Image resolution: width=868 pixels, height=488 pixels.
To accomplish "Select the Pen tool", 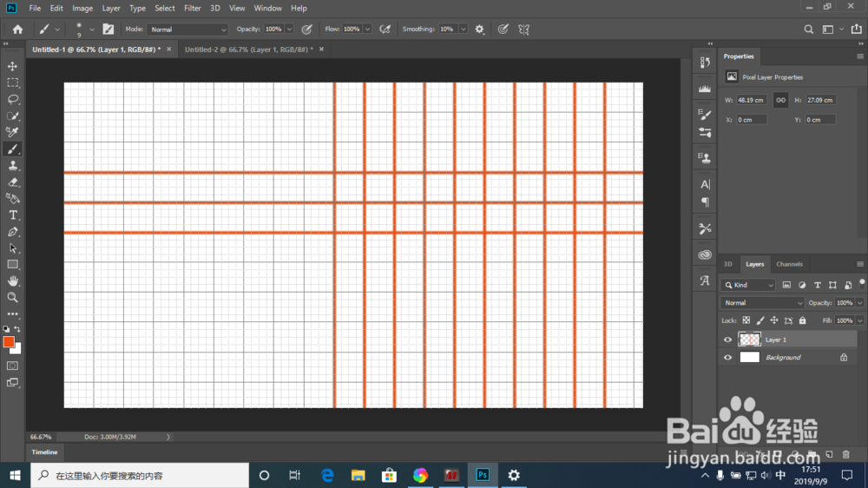I will pos(12,232).
